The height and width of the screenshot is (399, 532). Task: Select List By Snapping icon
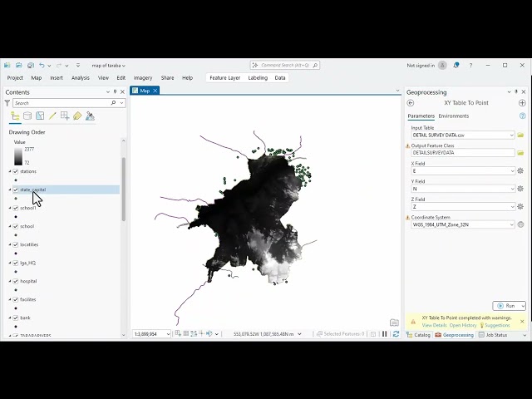[x=65, y=116]
